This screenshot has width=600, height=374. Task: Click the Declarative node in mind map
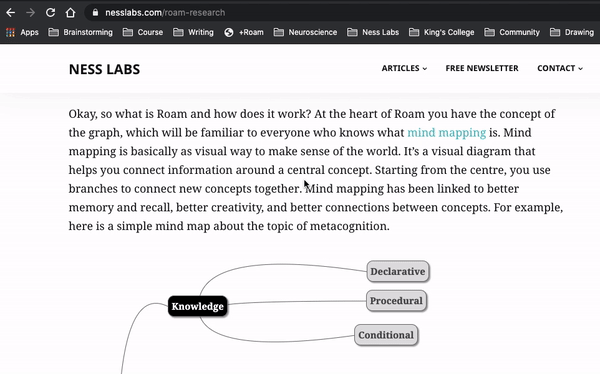pos(398,271)
